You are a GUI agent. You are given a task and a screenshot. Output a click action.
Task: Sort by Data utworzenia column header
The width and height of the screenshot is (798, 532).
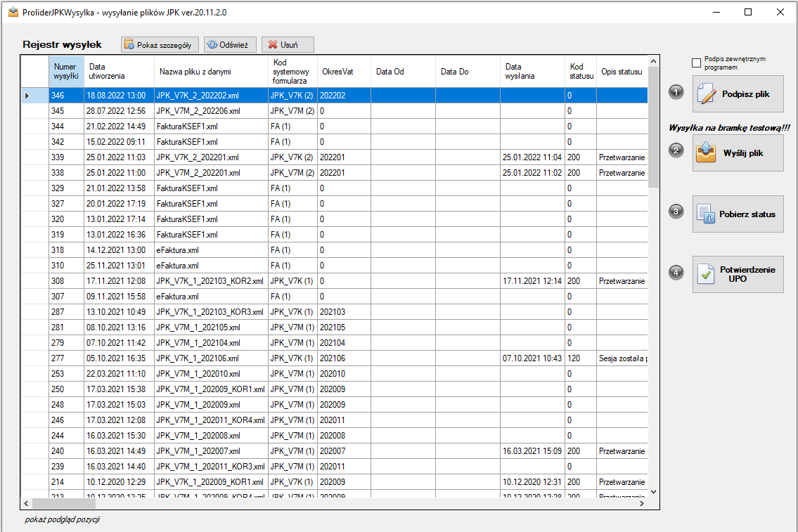pos(119,71)
